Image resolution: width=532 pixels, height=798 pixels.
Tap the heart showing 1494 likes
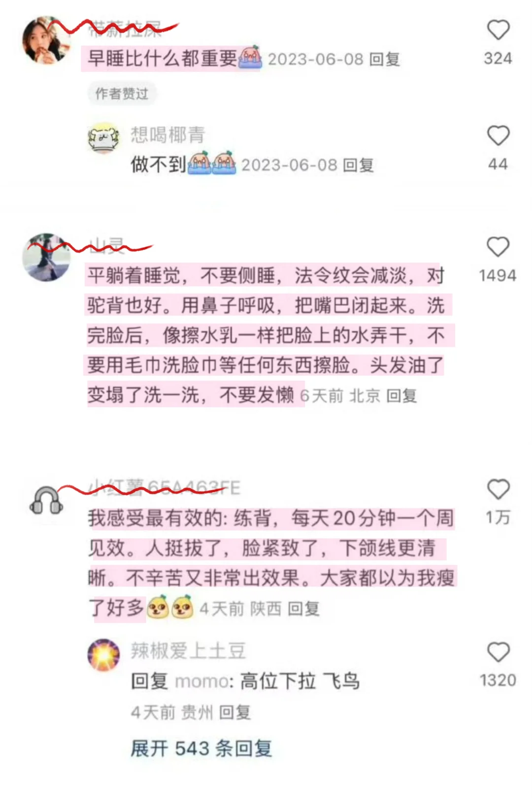498,247
